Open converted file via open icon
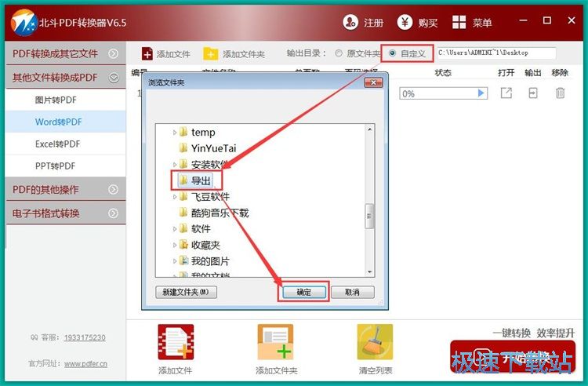The height and width of the screenshot is (386, 588). 506,93
